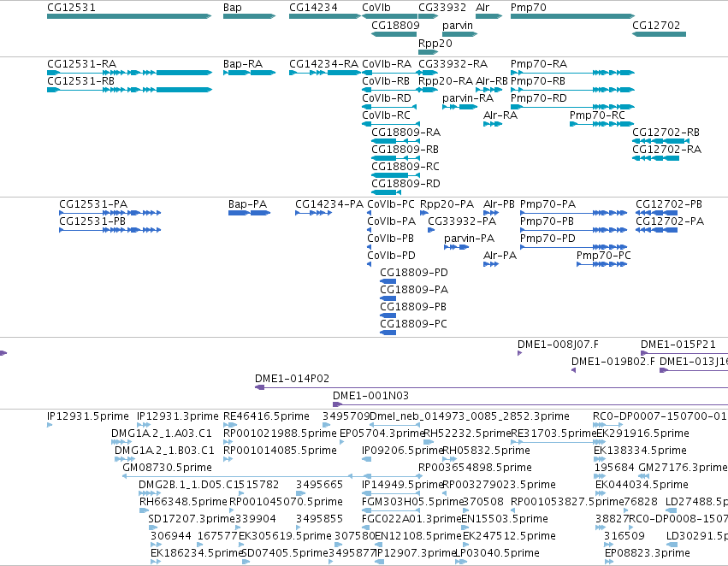Click clone DME1-008J07.F
This screenshot has width=728, height=566.
519,353
